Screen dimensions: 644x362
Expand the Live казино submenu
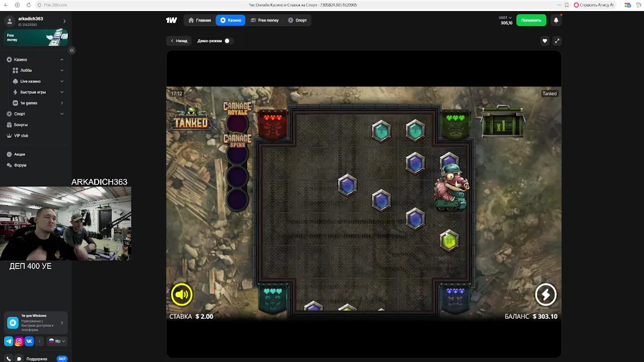[x=62, y=81]
